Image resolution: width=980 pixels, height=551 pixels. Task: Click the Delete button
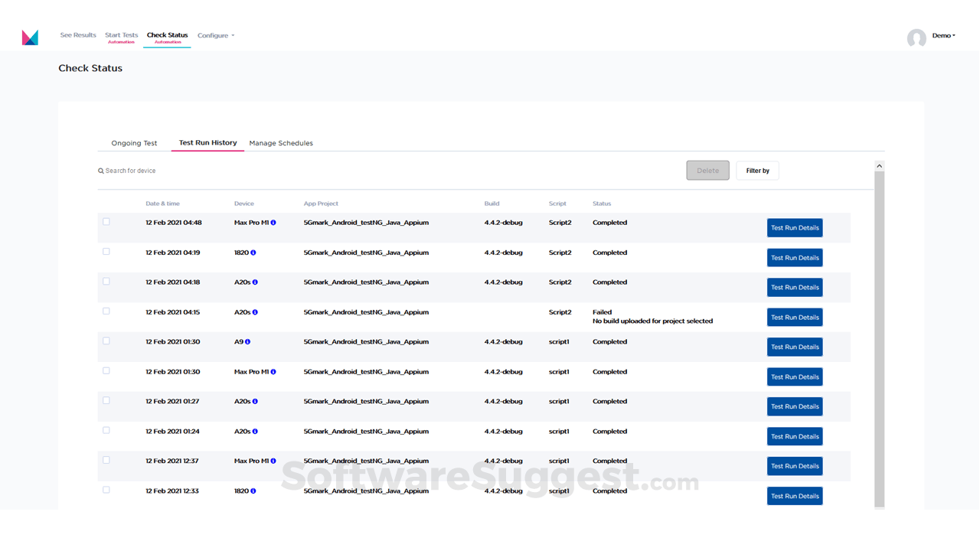click(707, 170)
